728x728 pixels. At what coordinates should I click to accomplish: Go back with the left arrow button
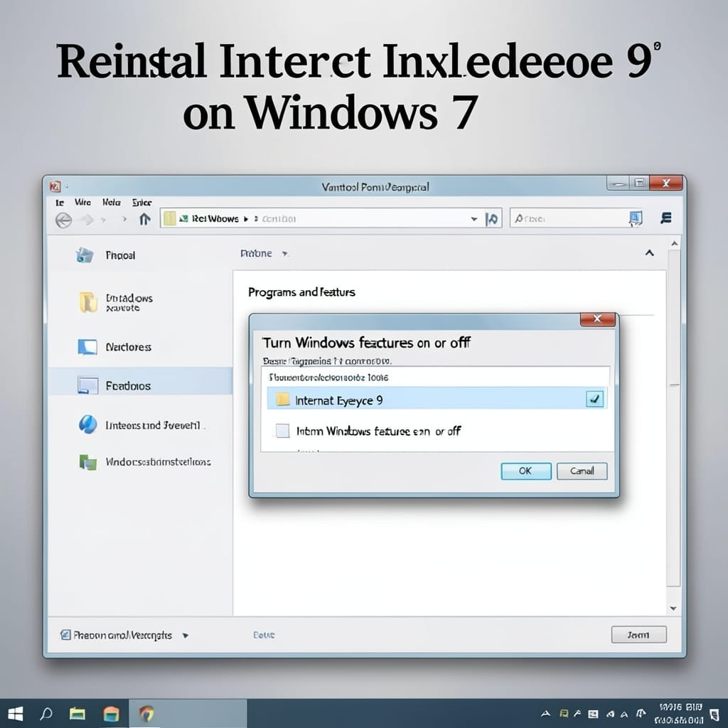click(63, 220)
